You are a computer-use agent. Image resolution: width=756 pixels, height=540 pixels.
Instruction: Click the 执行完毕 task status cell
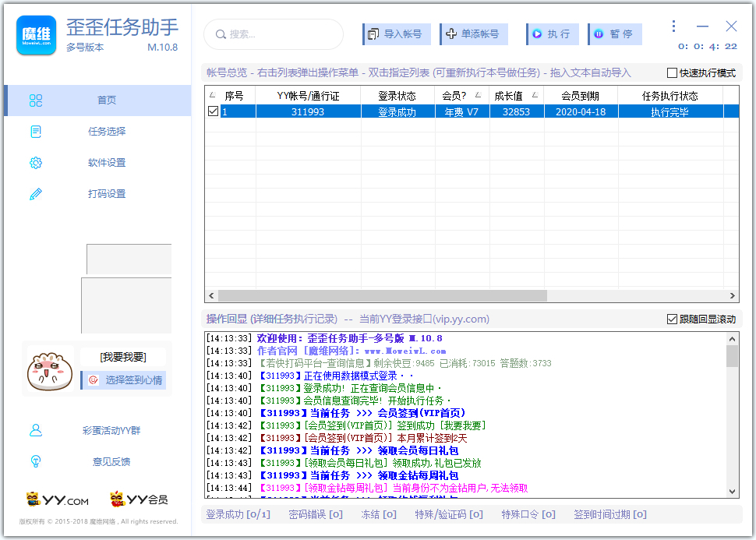coord(670,112)
